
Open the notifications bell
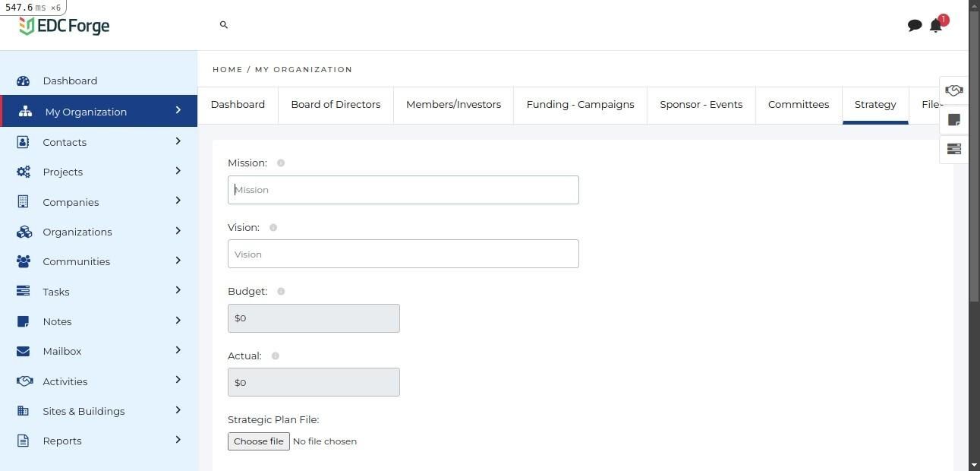pyautogui.click(x=936, y=26)
